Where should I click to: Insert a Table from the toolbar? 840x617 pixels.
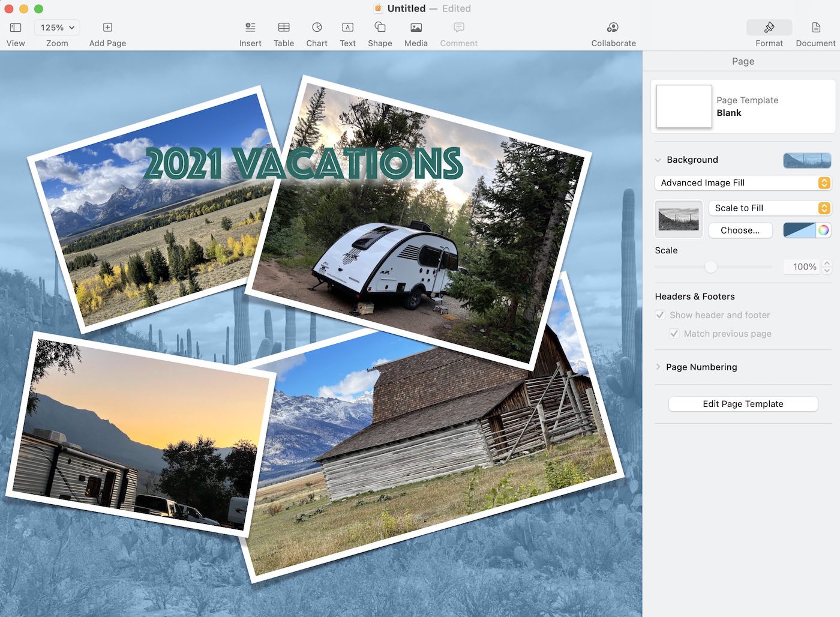pos(284,28)
